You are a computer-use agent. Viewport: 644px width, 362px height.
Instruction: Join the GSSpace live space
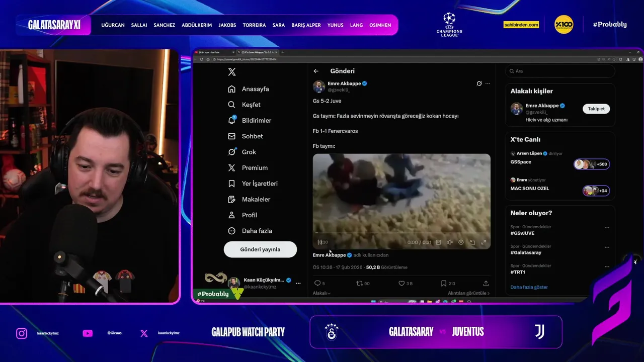click(x=521, y=162)
